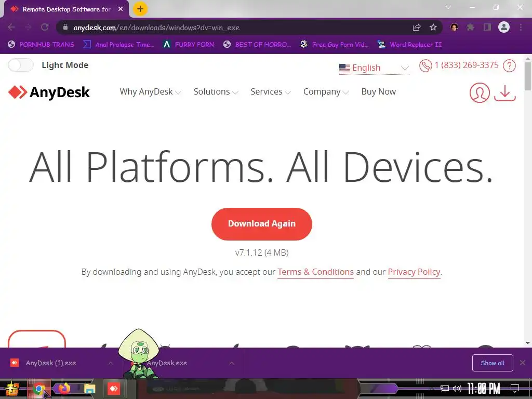
Task: Click the page vertical scrollbar thumb
Action: pyautogui.click(x=528, y=76)
